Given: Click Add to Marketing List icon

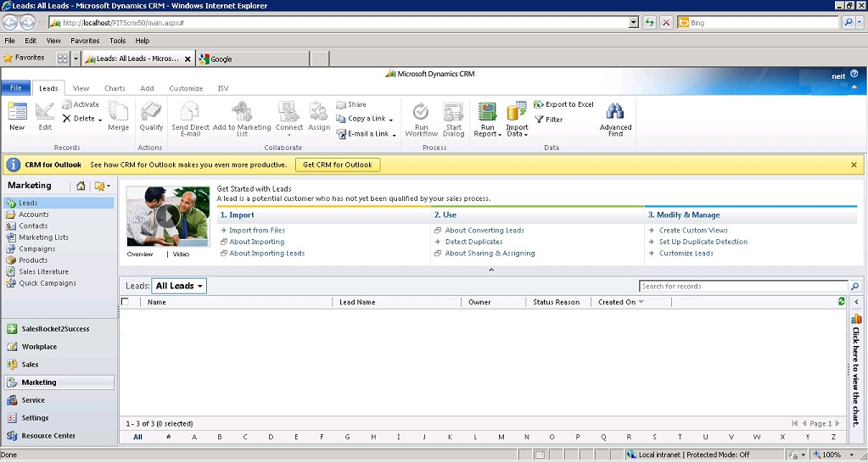Looking at the screenshot, I should (x=242, y=119).
